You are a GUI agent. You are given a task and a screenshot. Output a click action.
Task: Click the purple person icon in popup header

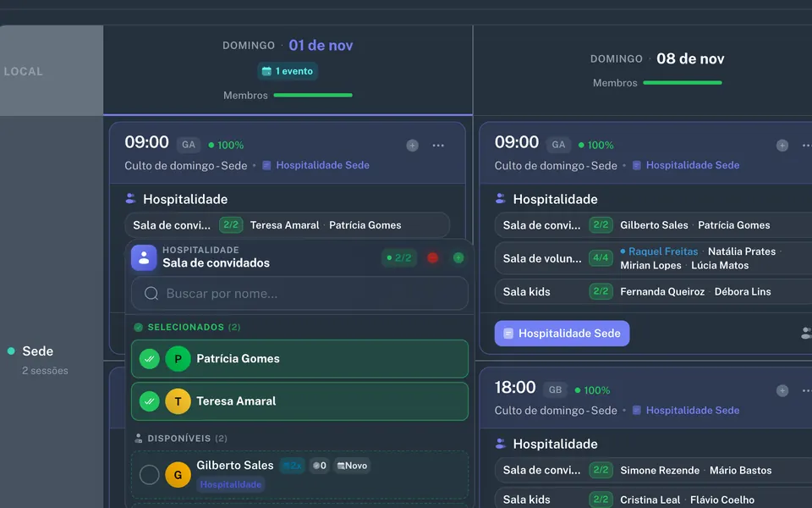coord(144,257)
